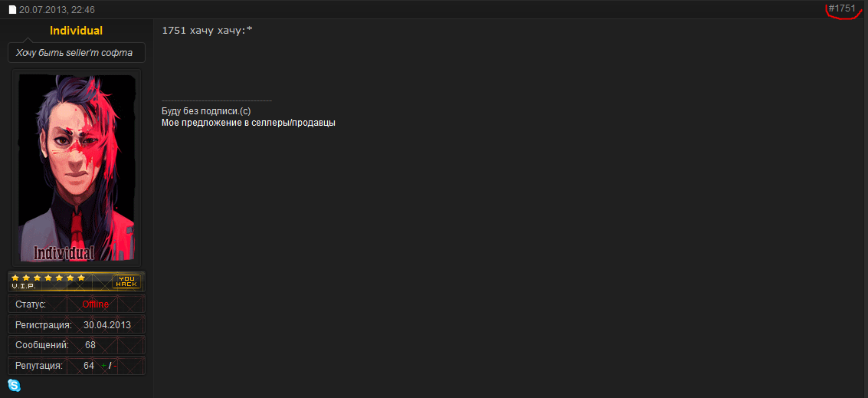The height and width of the screenshot is (398, 868).
Task: Click the user title 'Хочу быть seller'm софта'
Action: 74,53
